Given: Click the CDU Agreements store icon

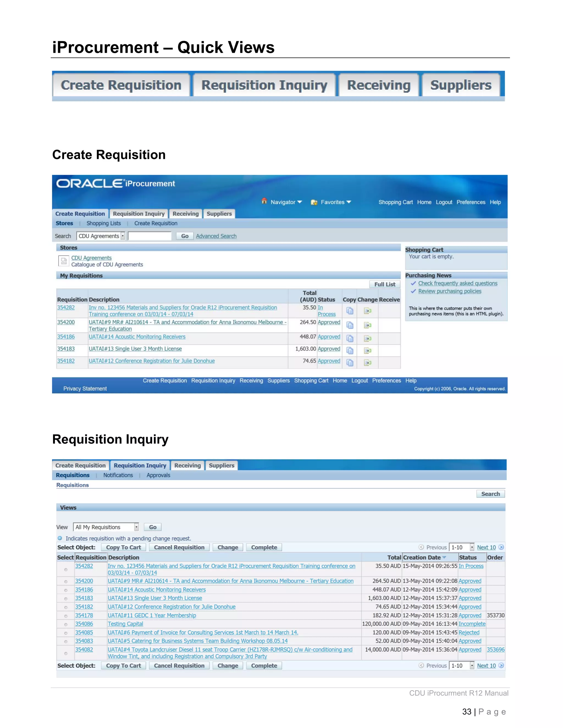Looking at the screenshot, I should (x=64, y=261).
